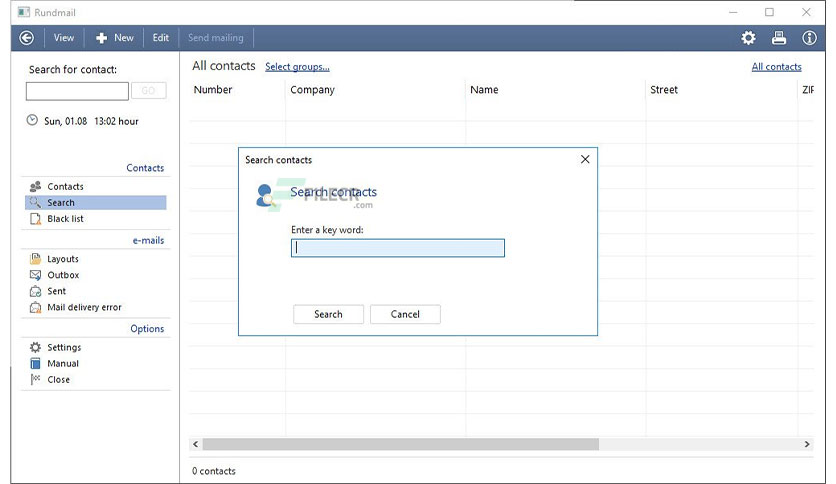
Task: Sort by the Name column header
Action: point(484,90)
